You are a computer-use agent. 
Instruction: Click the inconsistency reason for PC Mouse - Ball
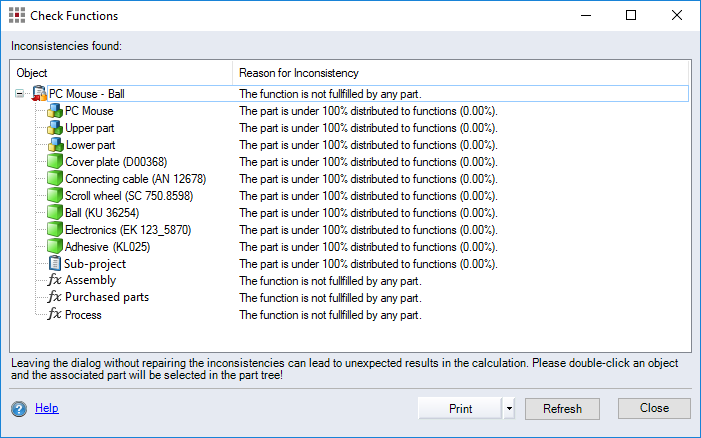330,94
